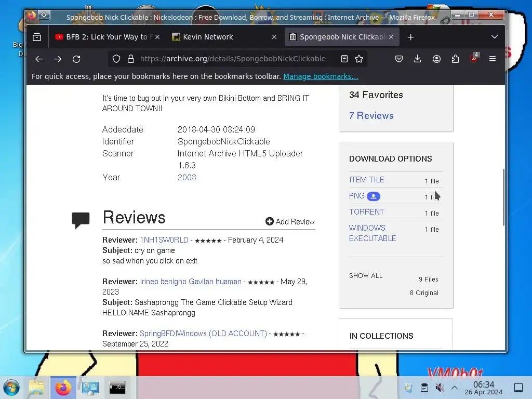Image resolution: width=532 pixels, height=399 pixels.
Task: Click the window menu icon in title bar
Action: 44,15
